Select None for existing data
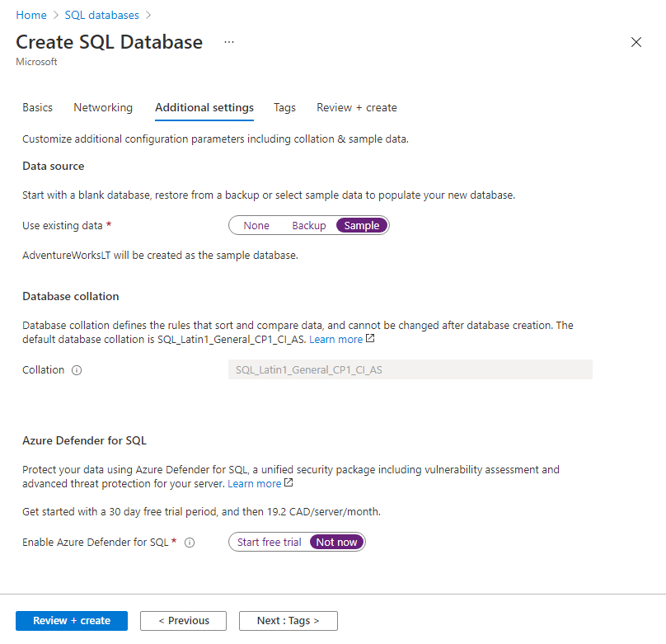666x644 pixels. [x=256, y=225]
